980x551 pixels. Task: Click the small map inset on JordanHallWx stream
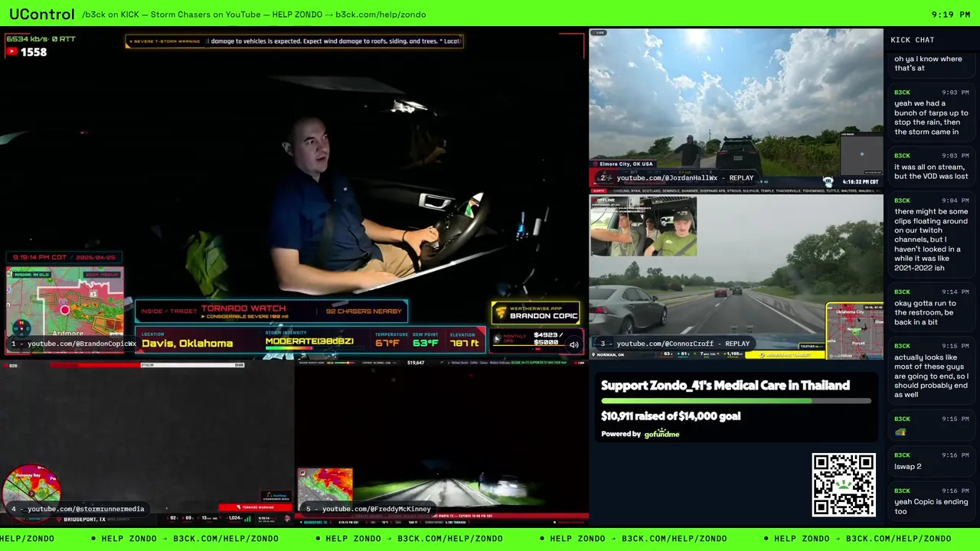[861, 153]
